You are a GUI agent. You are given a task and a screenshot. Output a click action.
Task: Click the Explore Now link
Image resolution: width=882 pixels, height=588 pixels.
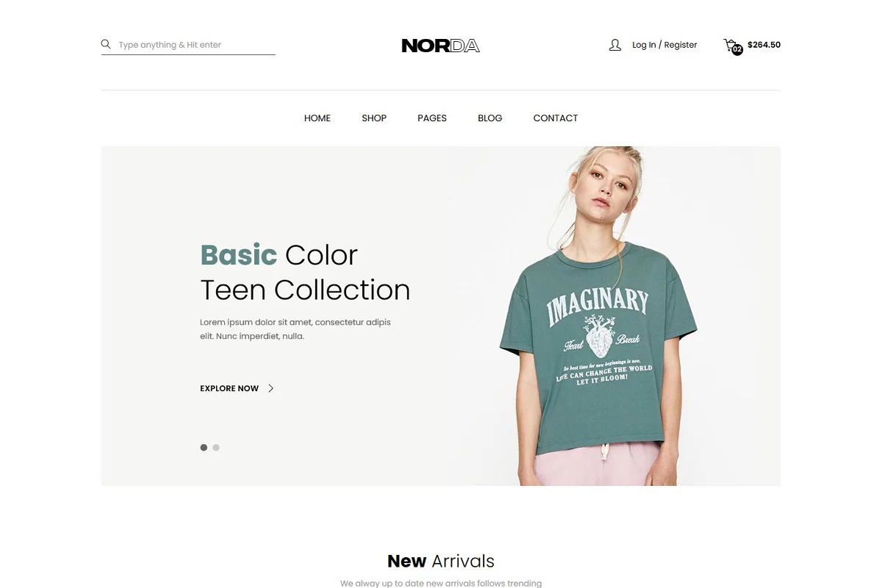pos(229,388)
